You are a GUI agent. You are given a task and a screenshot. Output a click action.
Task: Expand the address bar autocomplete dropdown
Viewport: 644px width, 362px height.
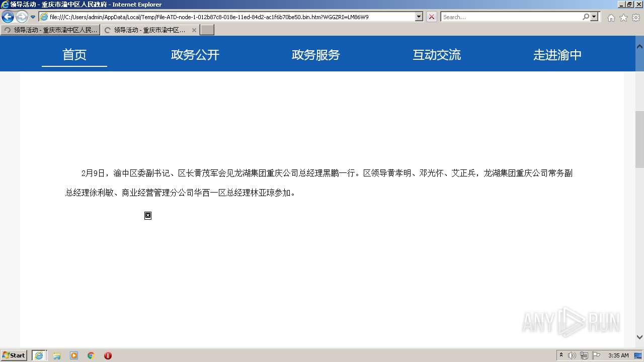(419, 17)
